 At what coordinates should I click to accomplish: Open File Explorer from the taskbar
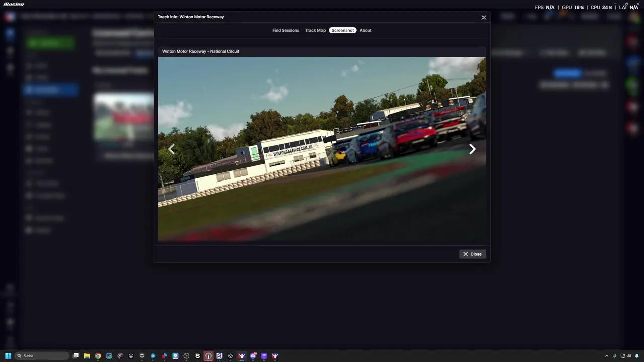[x=87, y=356]
